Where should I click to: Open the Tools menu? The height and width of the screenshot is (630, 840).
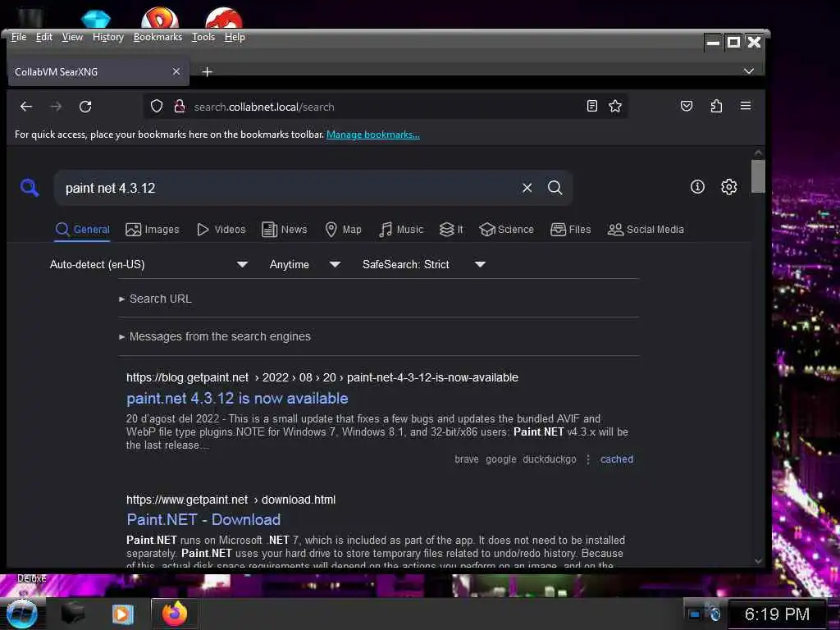tap(203, 37)
